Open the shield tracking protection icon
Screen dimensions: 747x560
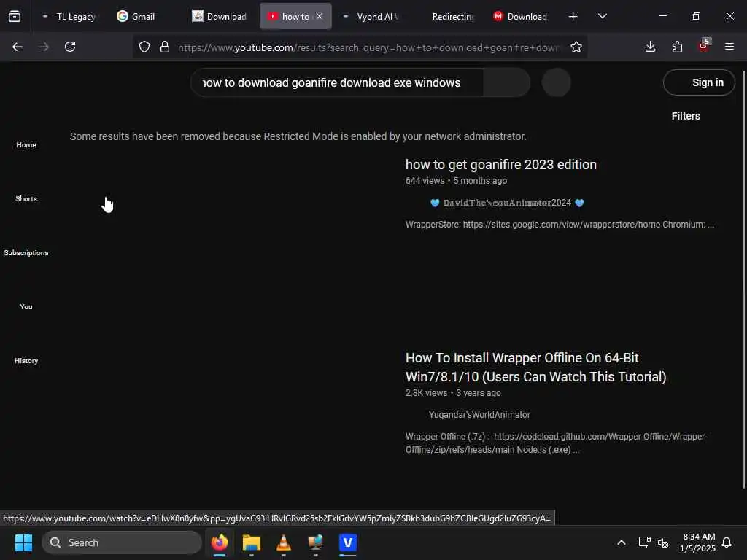click(144, 47)
